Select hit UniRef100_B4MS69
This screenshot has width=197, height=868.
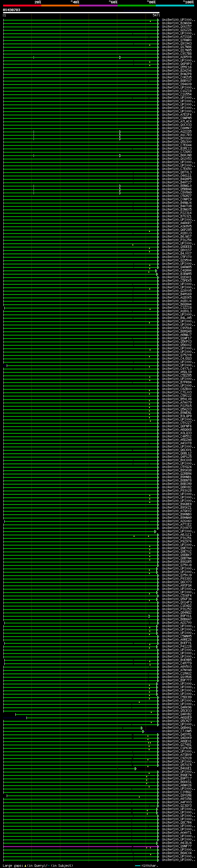[x=176, y=294]
